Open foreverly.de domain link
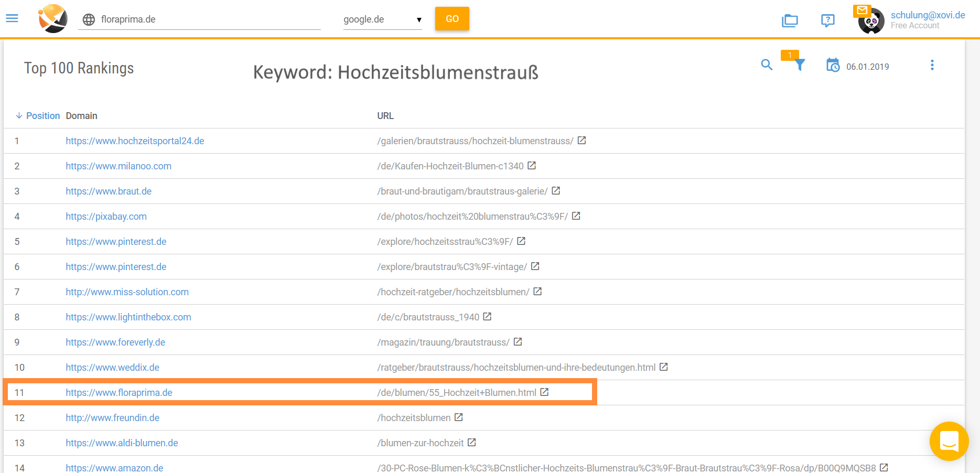Image resolution: width=980 pixels, height=473 pixels. pos(115,342)
